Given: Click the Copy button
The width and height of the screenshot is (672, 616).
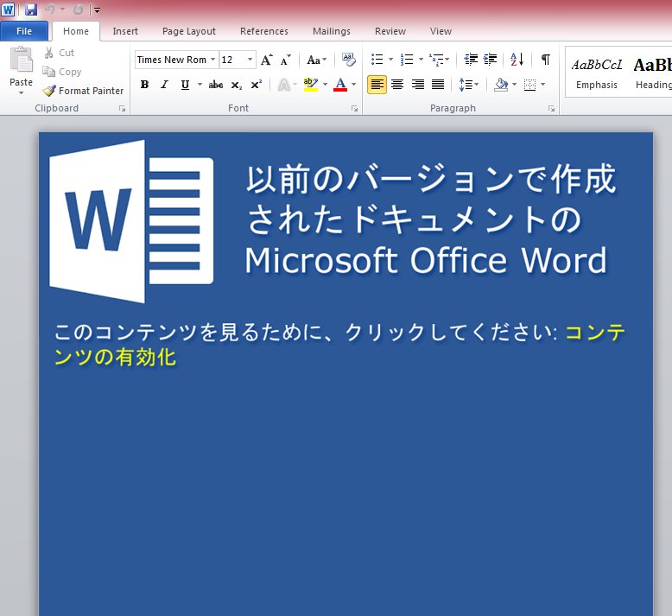Looking at the screenshot, I should coord(62,72).
